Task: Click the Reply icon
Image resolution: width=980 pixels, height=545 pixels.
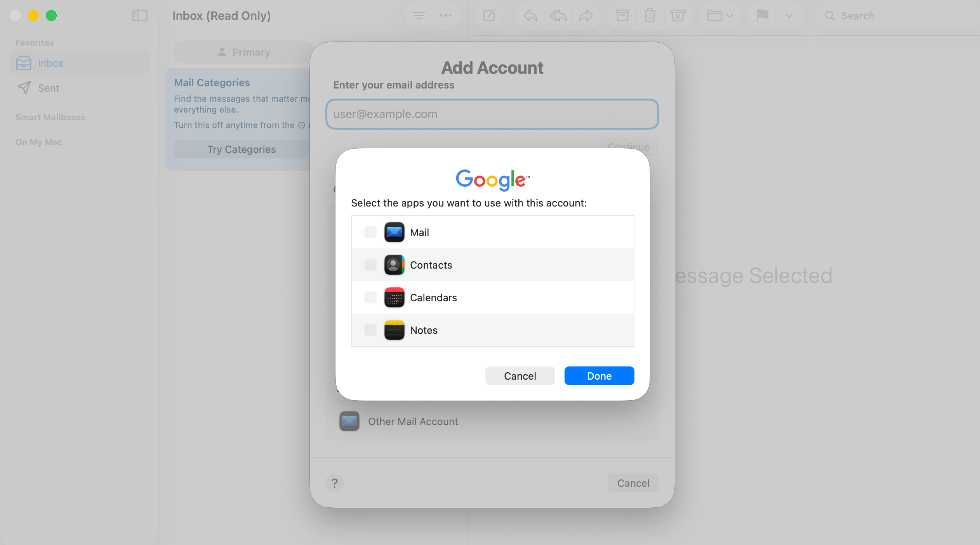Action: coord(530,16)
